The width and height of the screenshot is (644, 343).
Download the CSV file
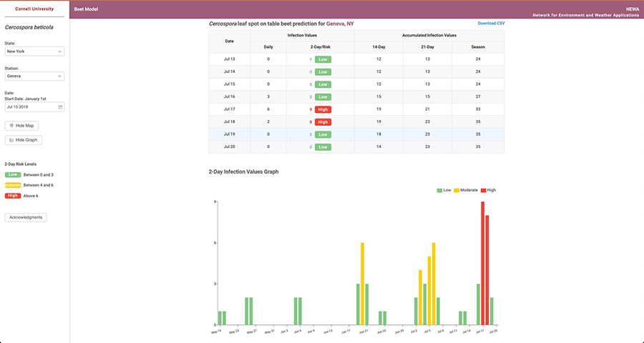tap(491, 24)
